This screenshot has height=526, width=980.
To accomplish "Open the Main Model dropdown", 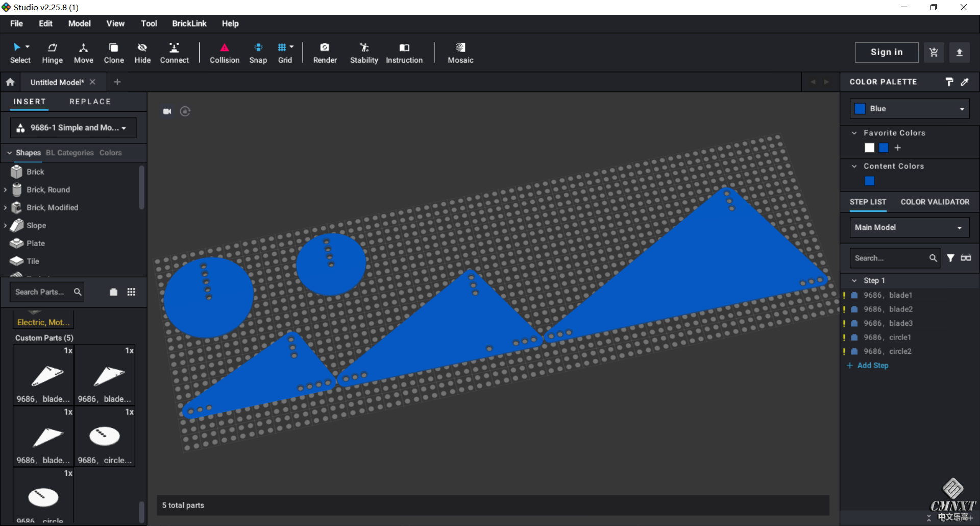I will tap(910, 227).
